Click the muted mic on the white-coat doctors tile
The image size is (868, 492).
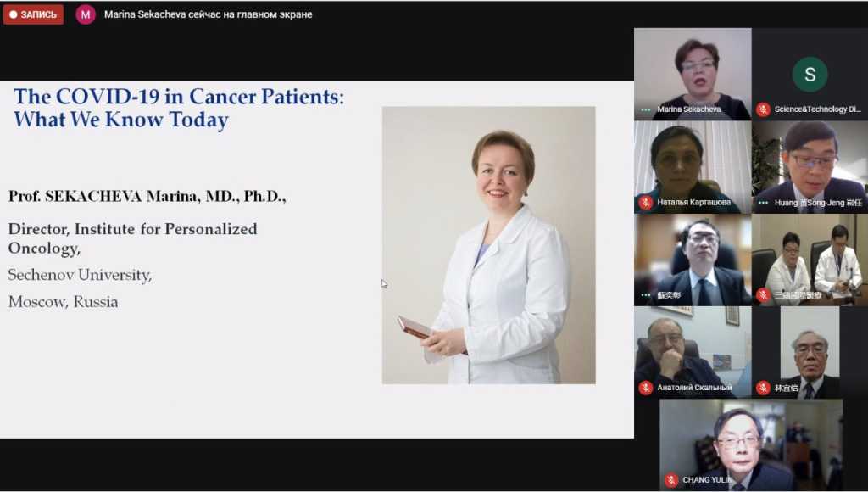point(763,295)
